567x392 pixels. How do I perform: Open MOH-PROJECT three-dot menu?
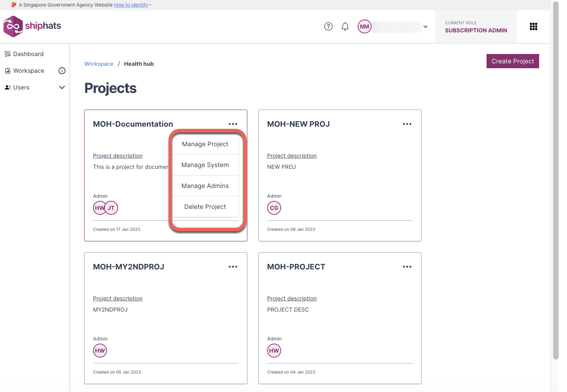point(407,267)
